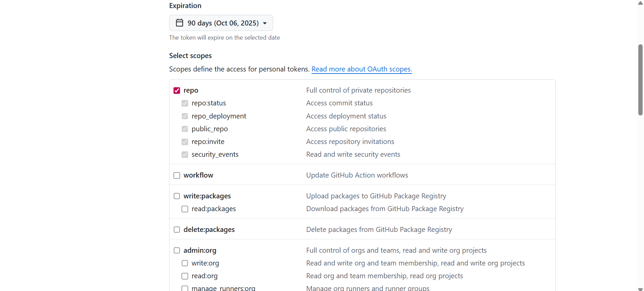Click the page scrollbar thumb

click(x=640, y=80)
